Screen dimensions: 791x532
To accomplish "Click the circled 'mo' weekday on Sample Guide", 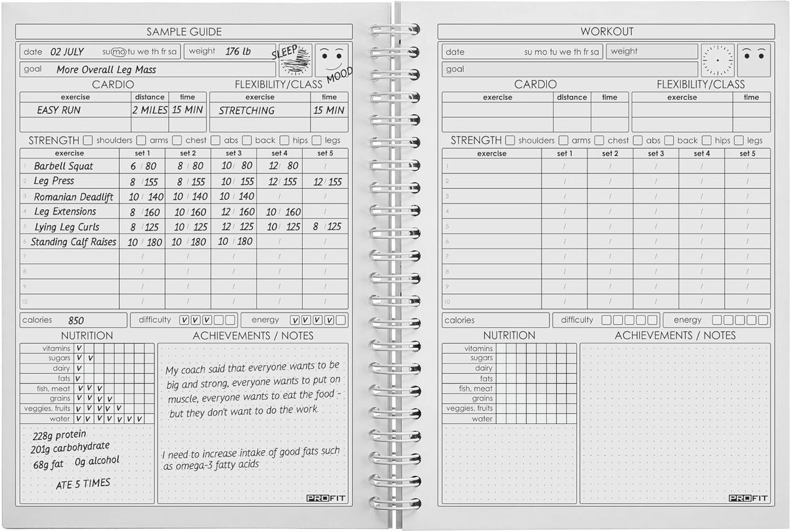I will tap(118, 52).
